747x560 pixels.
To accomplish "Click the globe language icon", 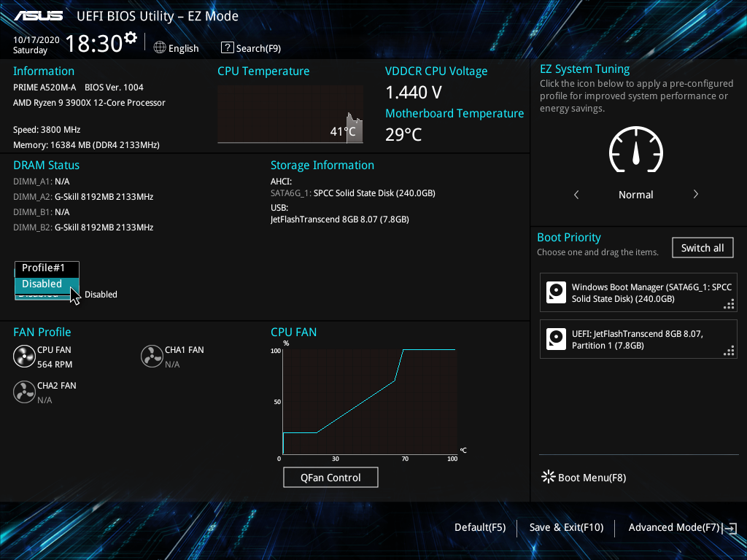I will (160, 47).
